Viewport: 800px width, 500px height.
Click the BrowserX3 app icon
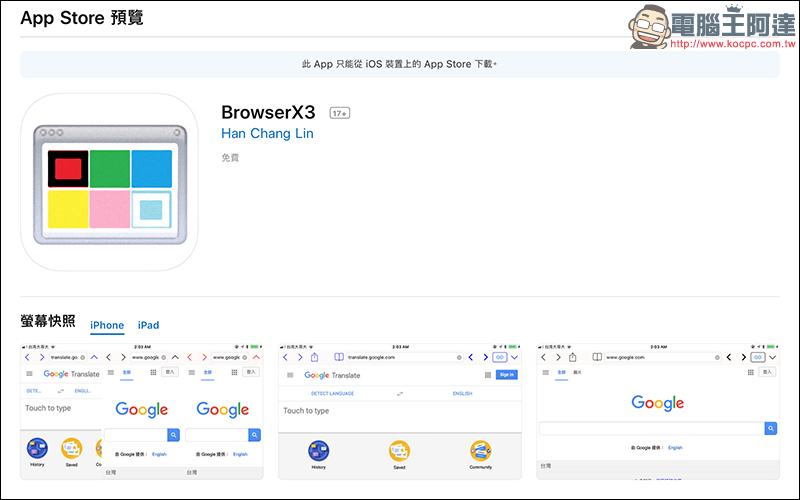pyautogui.click(x=109, y=182)
